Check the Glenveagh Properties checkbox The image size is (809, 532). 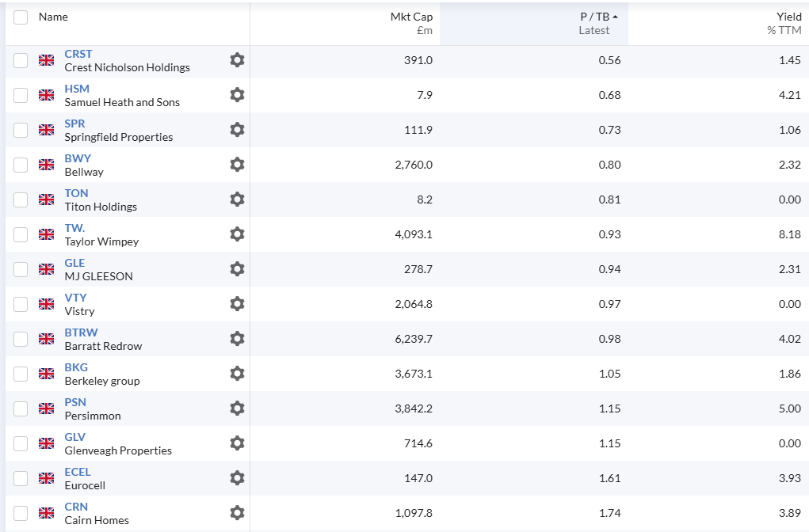(x=21, y=443)
